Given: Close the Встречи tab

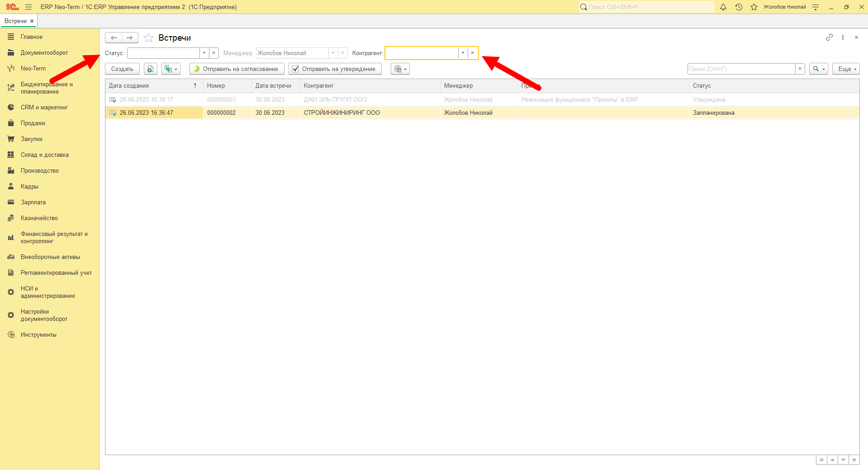Looking at the screenshot, I should click(x=32, y=21).
